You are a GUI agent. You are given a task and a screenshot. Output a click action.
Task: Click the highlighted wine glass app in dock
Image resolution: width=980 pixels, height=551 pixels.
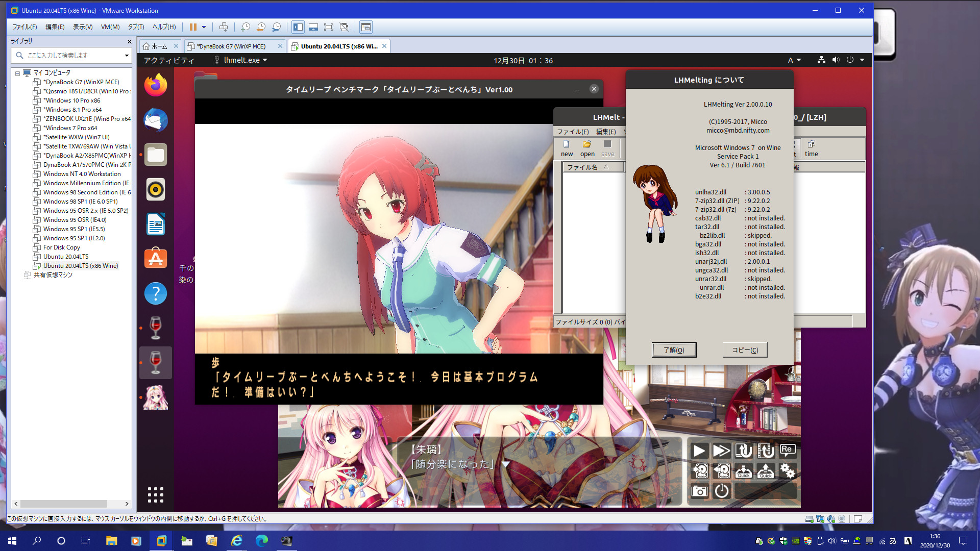coord(156,363)
